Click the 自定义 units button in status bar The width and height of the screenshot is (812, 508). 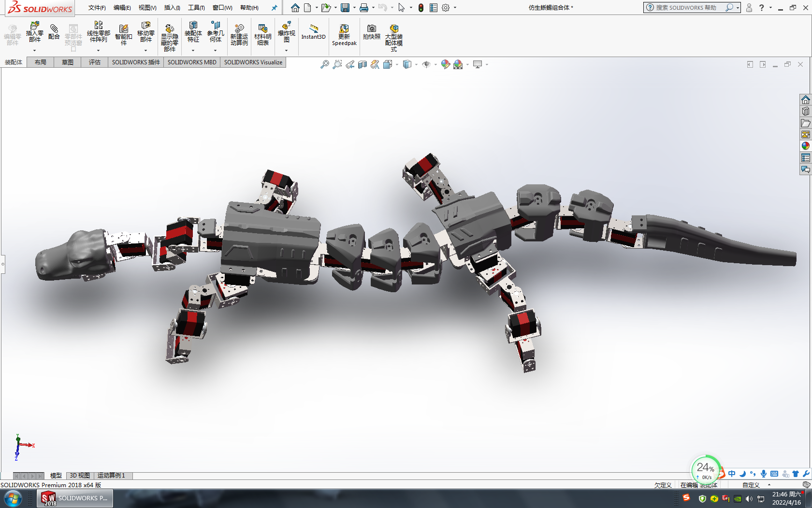(751, 485)
